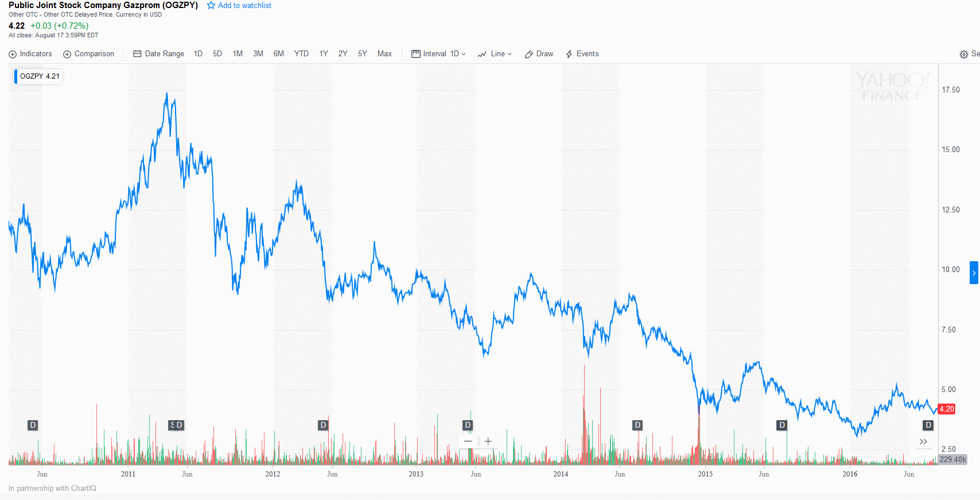The height and width of the screenshot is (500, 980).
Task: Click the dividend D marker after June 2016
Action: tap(928, 425)
